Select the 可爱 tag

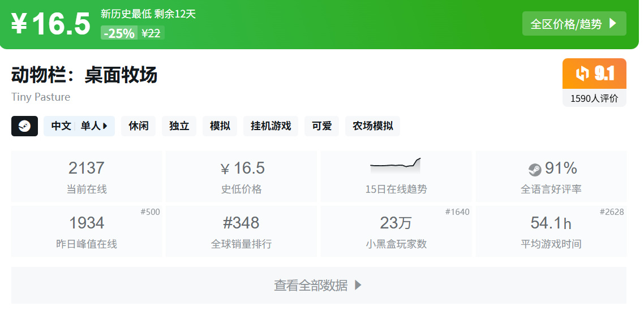tap(321, 126)
